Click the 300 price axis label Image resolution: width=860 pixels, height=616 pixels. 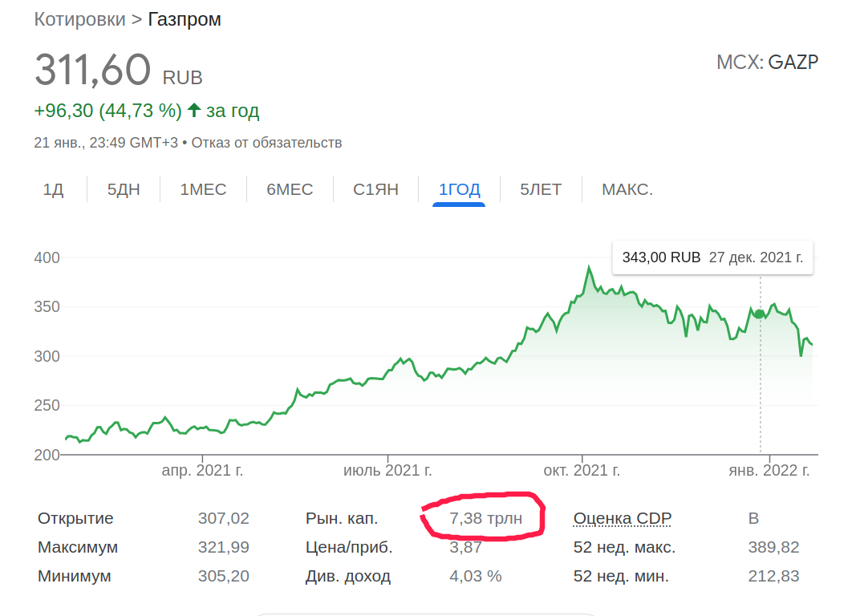pos(47,356)
